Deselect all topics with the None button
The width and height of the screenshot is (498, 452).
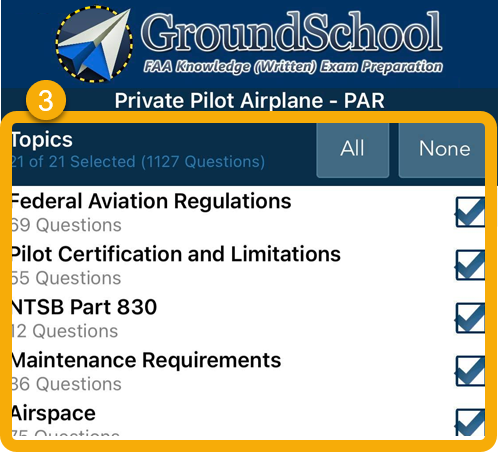click(442, 149)
